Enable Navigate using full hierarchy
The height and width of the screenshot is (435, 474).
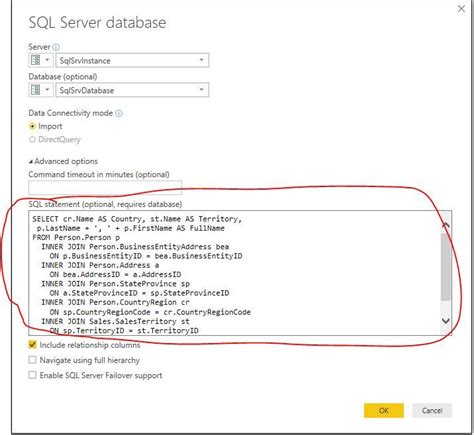(32, 360)
